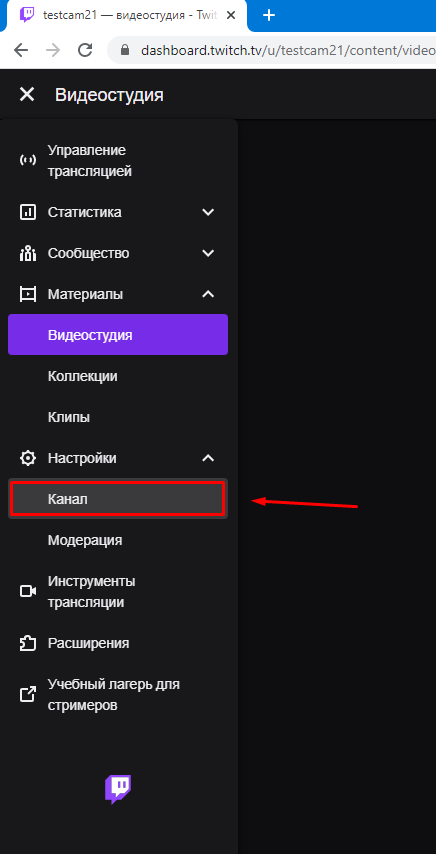Close the Видеостудия sidebar menu with X
Viewport: 436px width, 854px height.
coord(27,95)
